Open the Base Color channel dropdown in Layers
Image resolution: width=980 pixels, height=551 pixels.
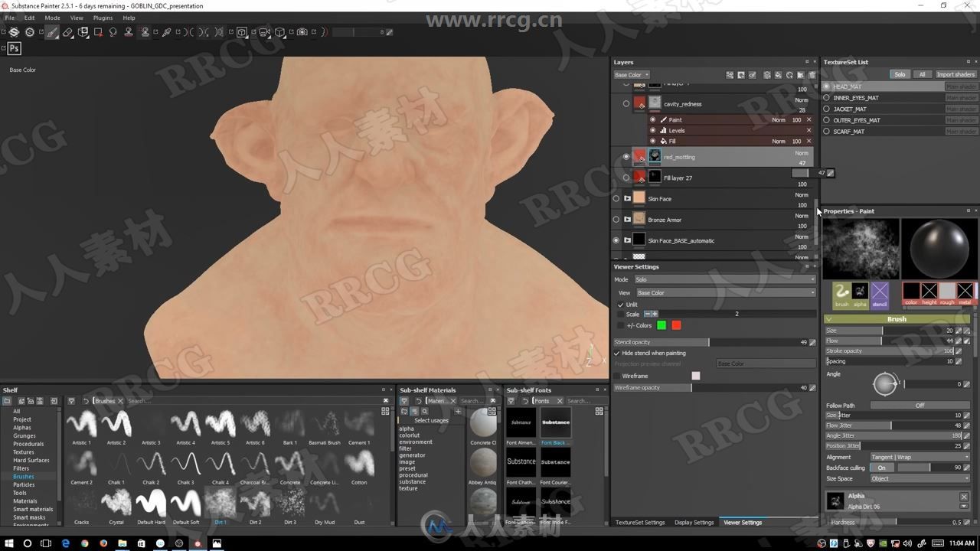pyautogui.click(x=632, y=75)
